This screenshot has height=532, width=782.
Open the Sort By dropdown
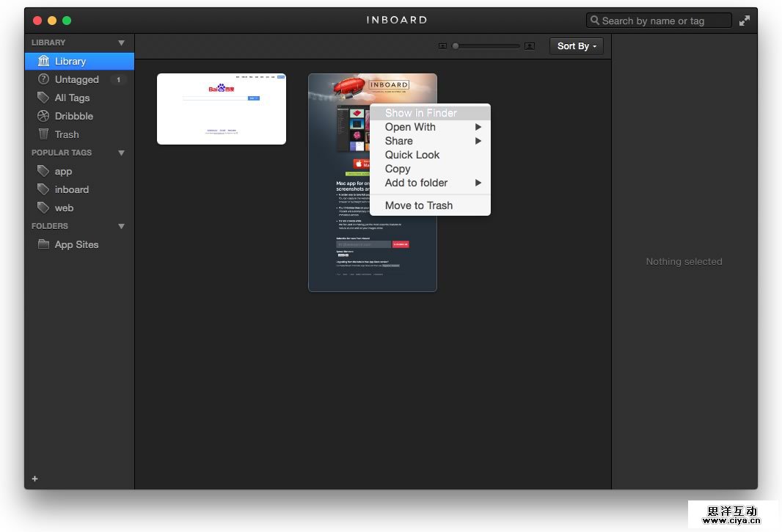point(577,46)
